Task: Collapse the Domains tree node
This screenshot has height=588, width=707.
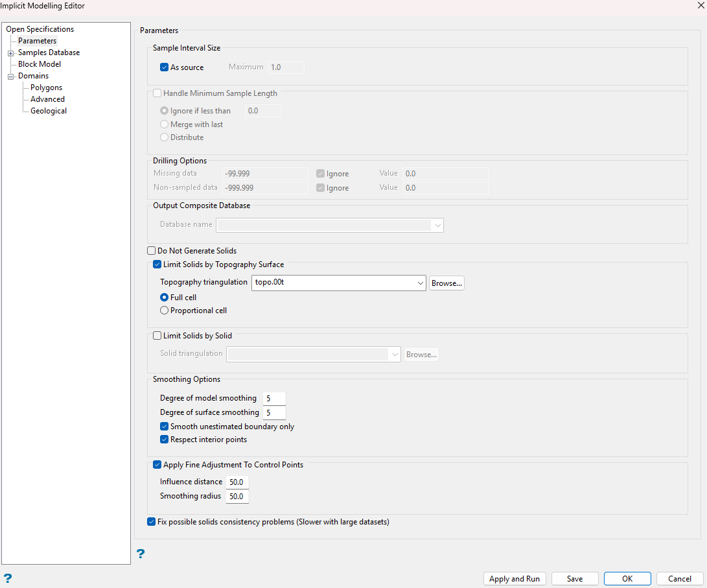Action: click(x=11, y=76)
